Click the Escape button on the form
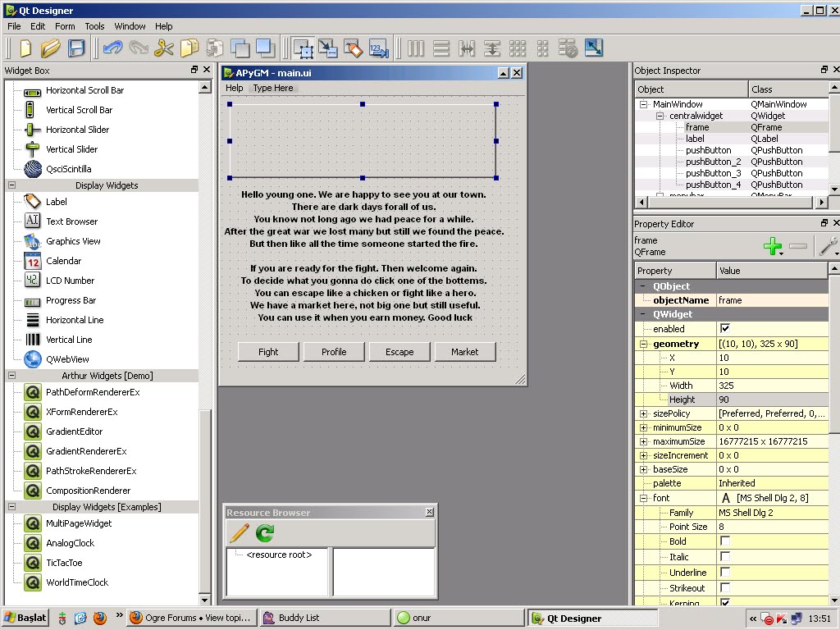The height and width of the screenshot is (630, 840). point(399,352)
